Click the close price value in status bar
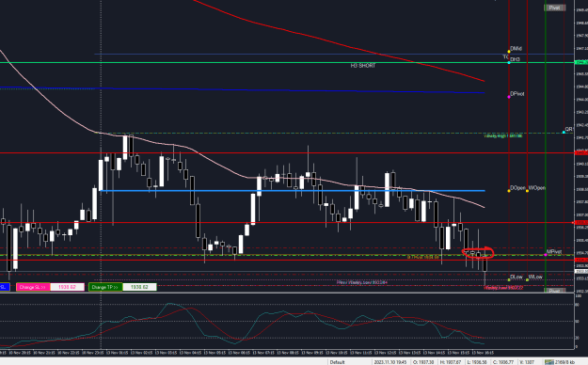588x365 pixels. (503, 362)
